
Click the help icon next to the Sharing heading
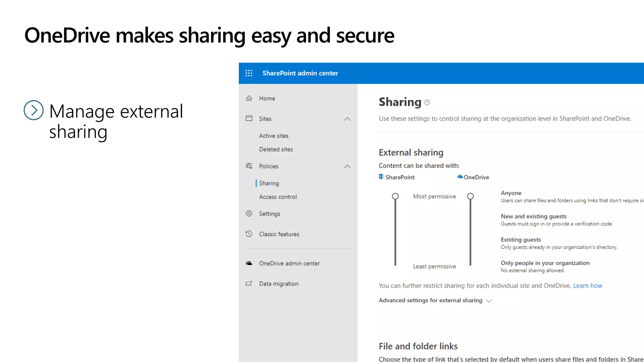[x=427, y=102]
